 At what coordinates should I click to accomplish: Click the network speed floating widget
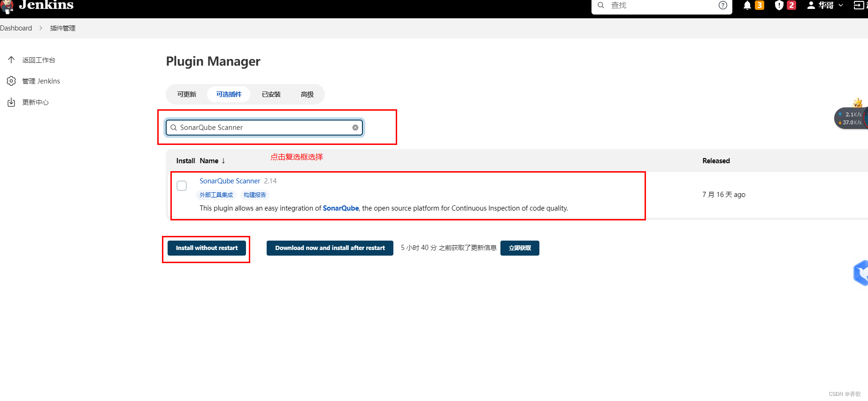[851, 118]
